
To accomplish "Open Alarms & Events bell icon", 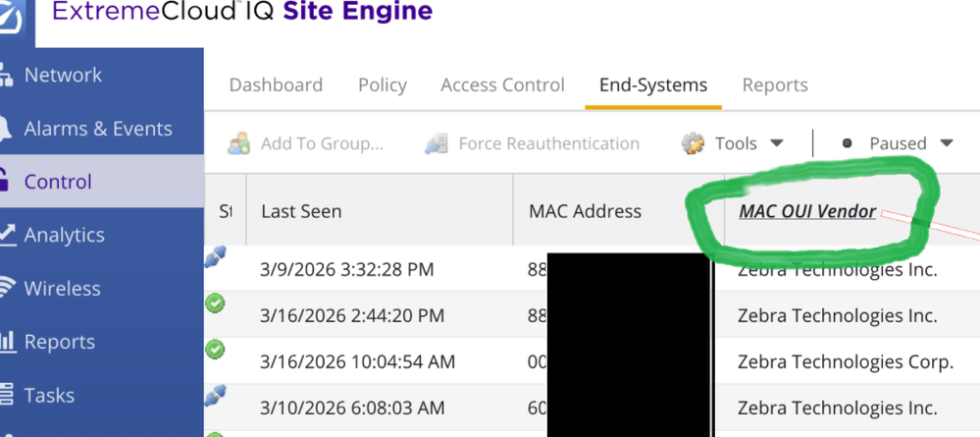I will click(5, 129).
